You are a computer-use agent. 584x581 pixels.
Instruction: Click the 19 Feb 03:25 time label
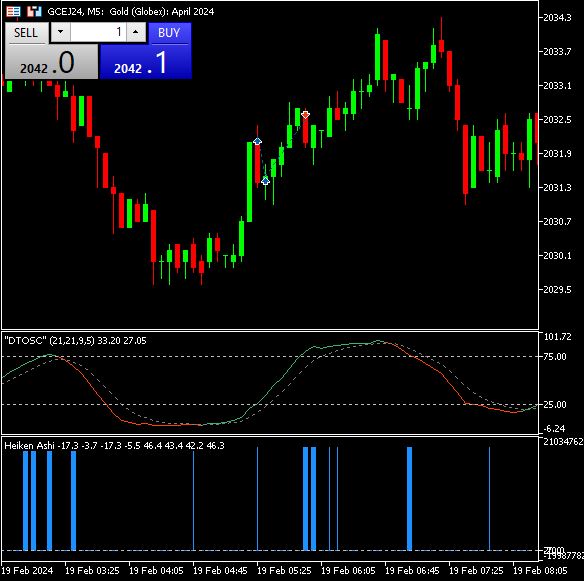click(92, 571)
